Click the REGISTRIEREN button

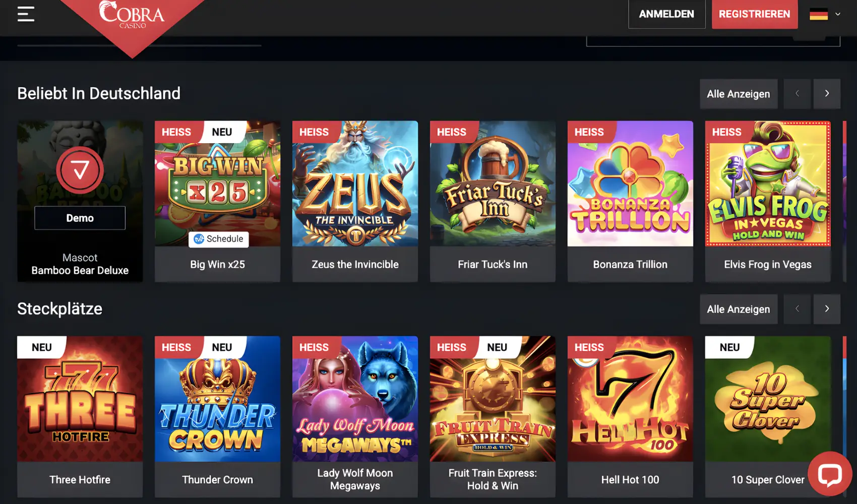[x=755, y=14]
